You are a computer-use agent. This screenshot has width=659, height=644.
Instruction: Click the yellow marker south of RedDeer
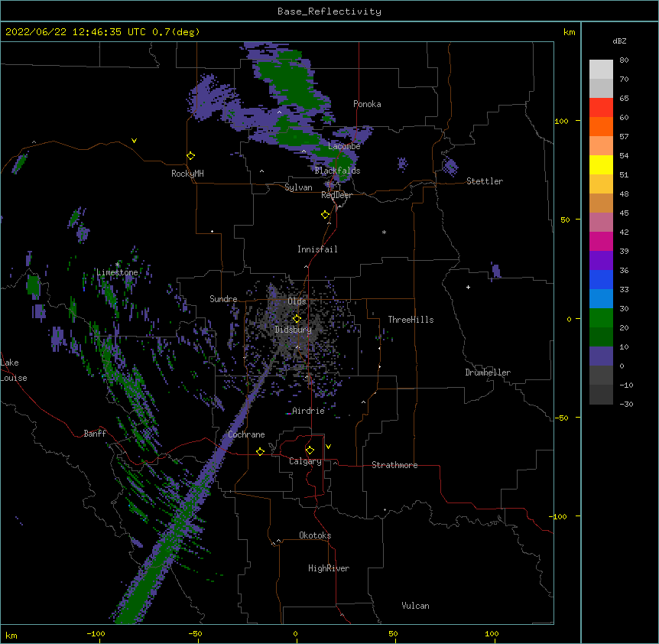[326, 215]
